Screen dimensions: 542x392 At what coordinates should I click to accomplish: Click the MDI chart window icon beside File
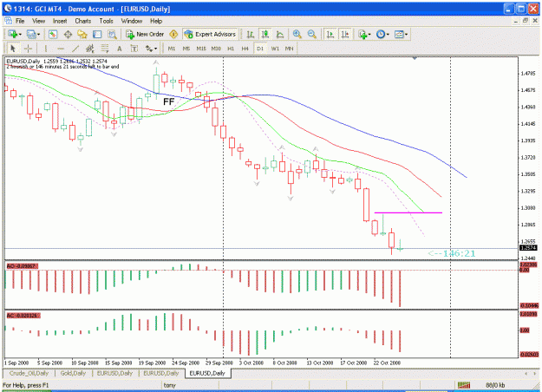[x=9, y=21]
